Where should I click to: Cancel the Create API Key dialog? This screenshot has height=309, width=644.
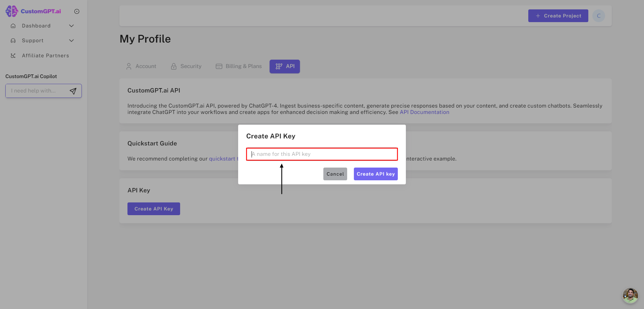click(335, 174)
